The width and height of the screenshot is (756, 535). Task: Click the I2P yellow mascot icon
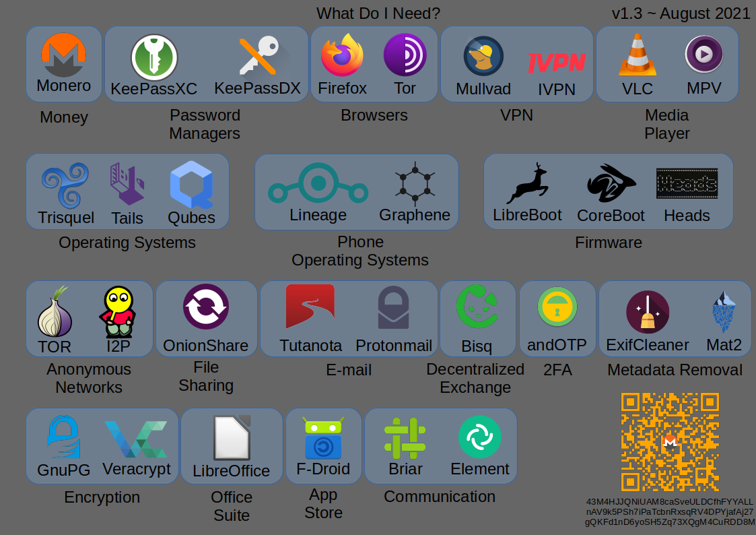(x=118, y=312)
